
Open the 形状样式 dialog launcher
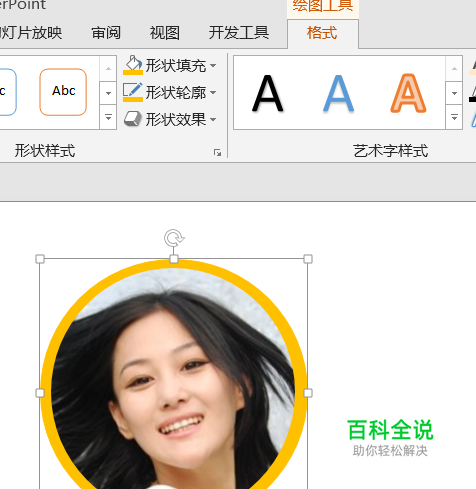[218, 153]
